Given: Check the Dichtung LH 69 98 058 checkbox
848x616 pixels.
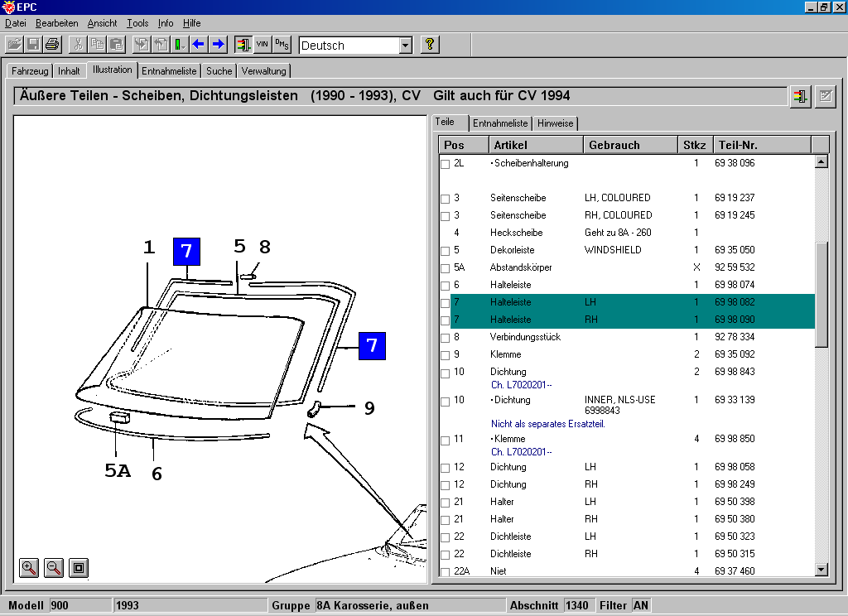Looking at the screenshot, I should [x=445, y=468].
